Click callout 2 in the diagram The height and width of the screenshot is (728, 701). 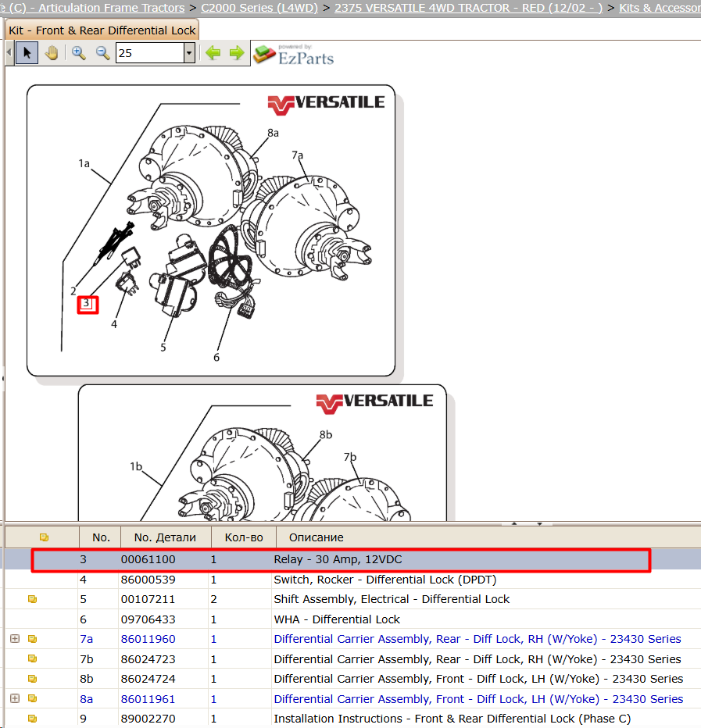pos(73,291)
